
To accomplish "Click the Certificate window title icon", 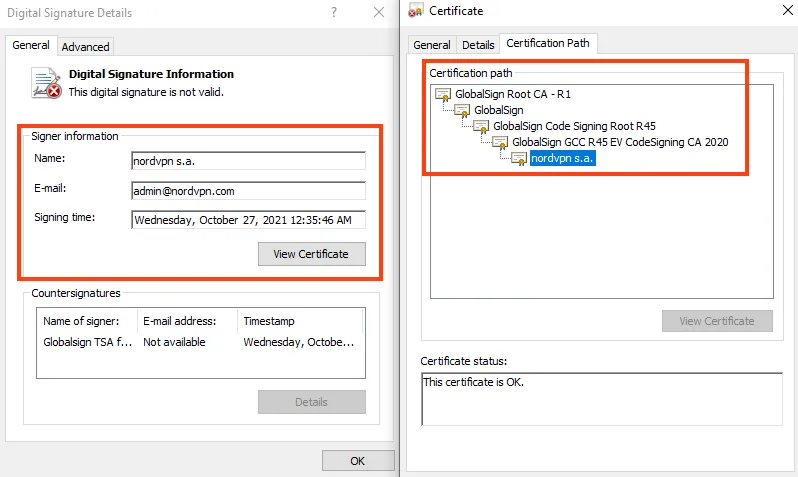I will coord(416,10).
